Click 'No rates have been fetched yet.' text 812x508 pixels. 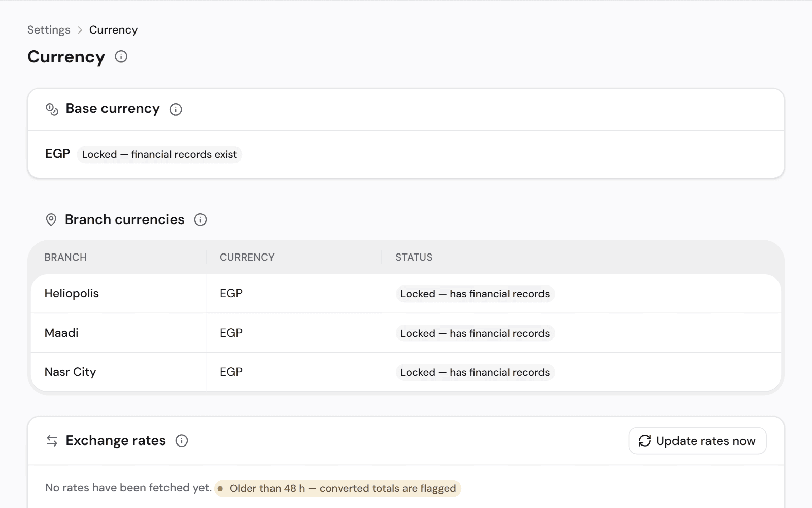point(128,488)
